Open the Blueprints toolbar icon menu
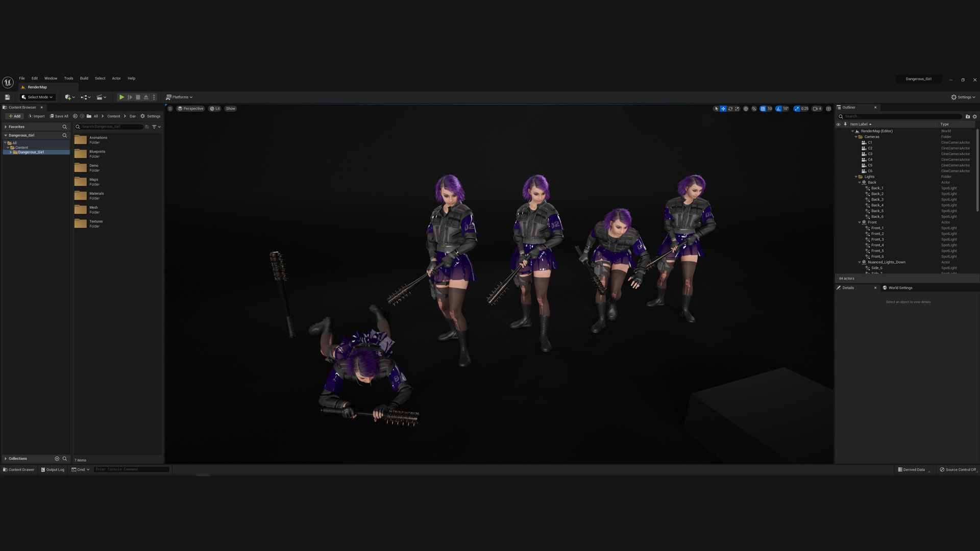Viewport: 980px width, 551px height. (x=85, y=97)
